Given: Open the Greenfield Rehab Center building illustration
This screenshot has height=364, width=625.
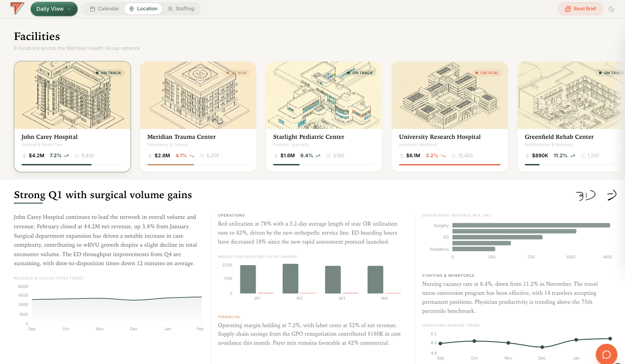Looking at the screenshot, I should click(x=571, y=95).
